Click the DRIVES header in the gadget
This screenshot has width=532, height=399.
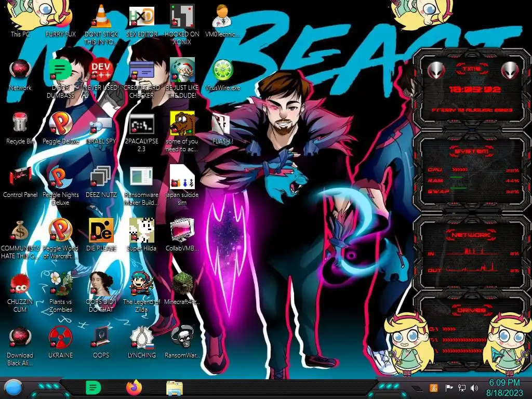[471, 310]
